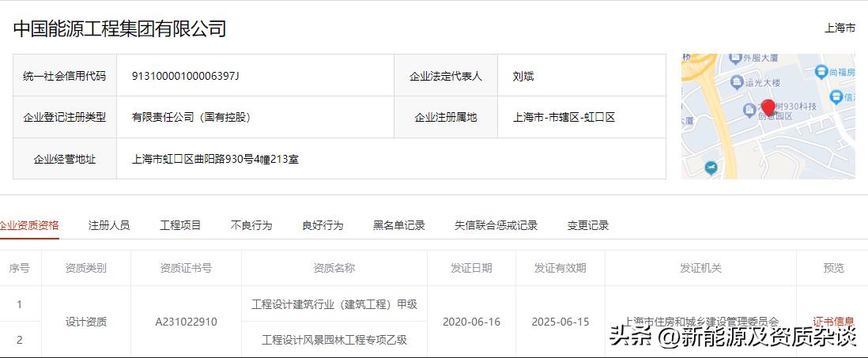
Task: Click the 信泽 marker icon on map
Action: pyautogui.click(x=836, y=97)
